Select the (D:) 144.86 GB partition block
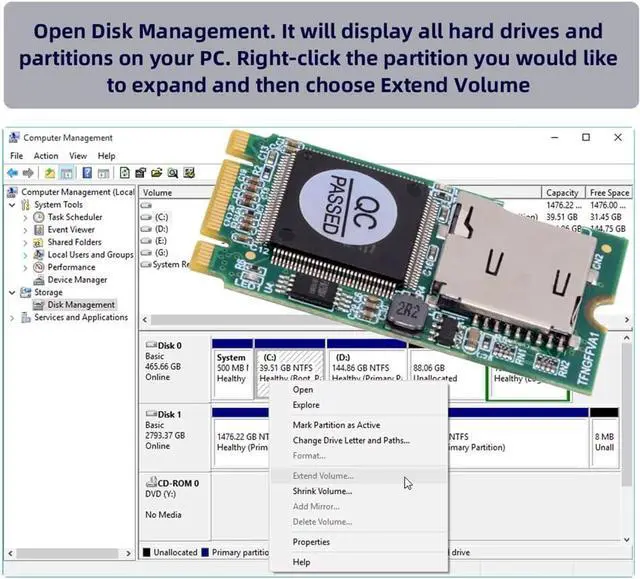The width and height of the screenshot is (640, 579). tap(366, 368)
